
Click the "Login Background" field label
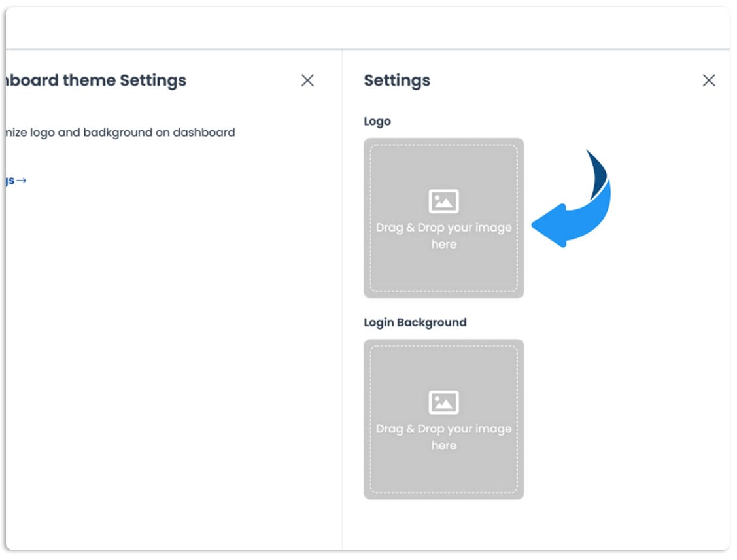415,323
